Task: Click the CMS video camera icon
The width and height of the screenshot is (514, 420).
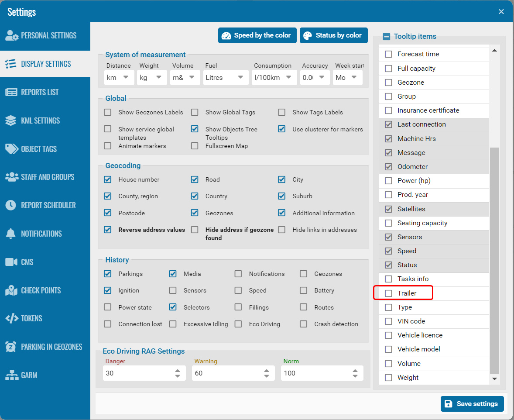Action: (x=11, y=262)
